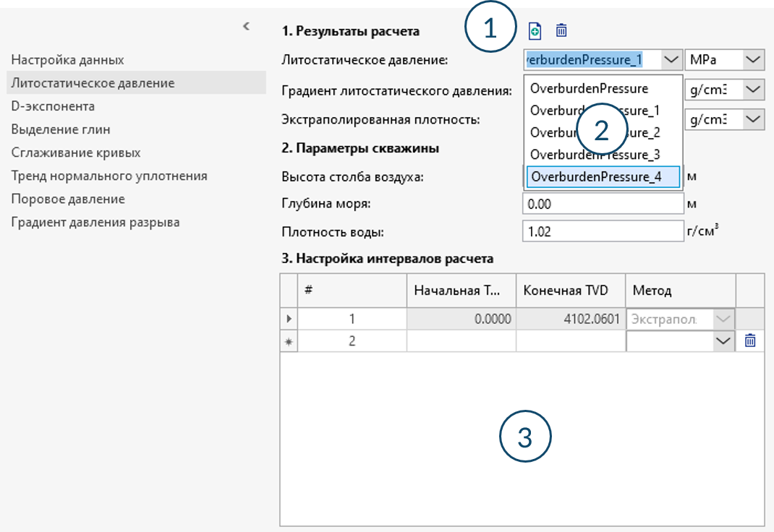This screenshot has width=774, height=532.
Task: Click the Глубина моря input field
Action: point(603,204)
